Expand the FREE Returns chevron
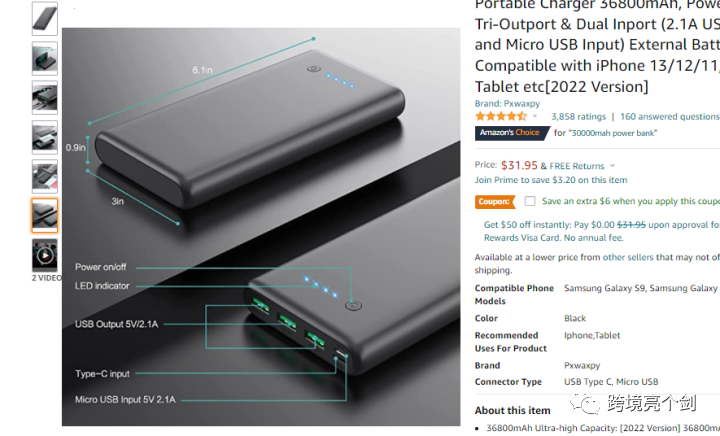The width and height of the screenshot is (720, 436). [x=613, y=166]
